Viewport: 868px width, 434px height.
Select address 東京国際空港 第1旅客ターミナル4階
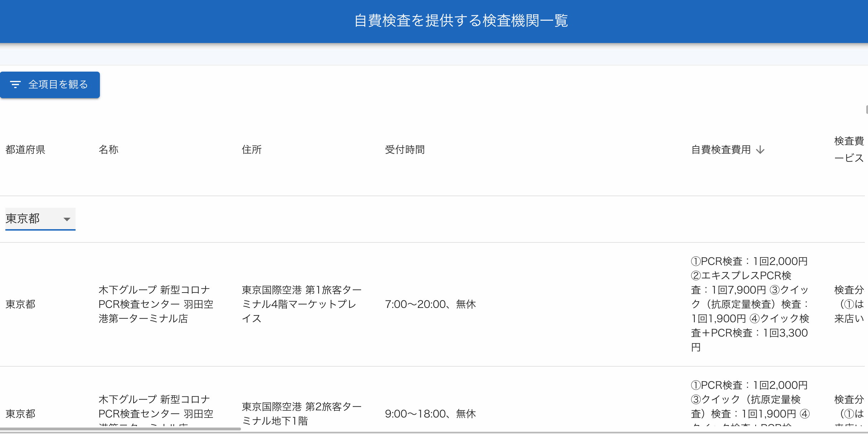302,304
